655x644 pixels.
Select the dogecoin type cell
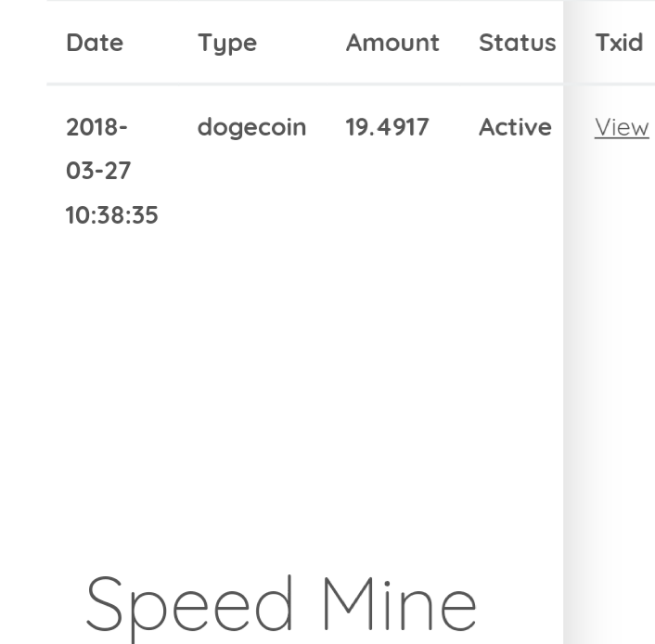(x=252, y=128)
